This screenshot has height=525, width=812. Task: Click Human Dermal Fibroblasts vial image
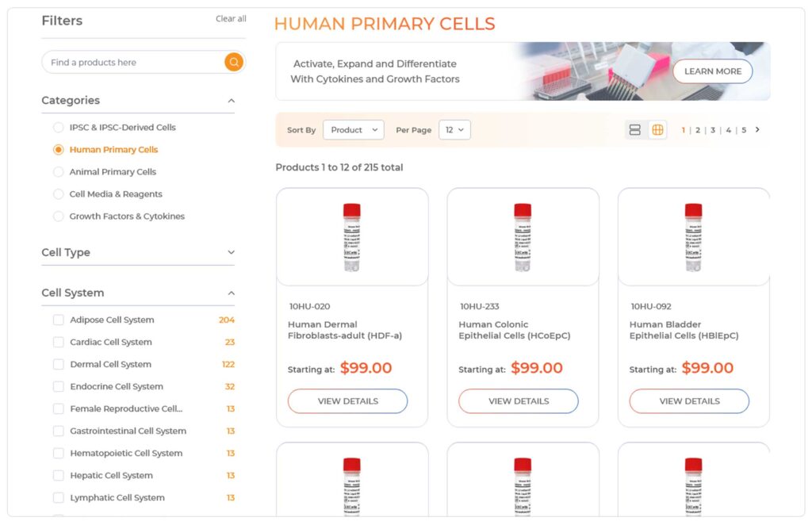(x=352, y=237)
